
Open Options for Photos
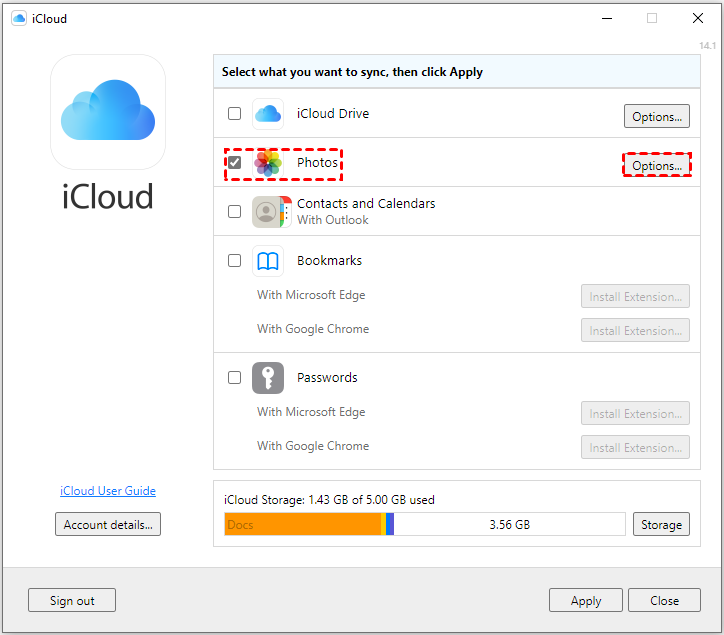point(656,165)
